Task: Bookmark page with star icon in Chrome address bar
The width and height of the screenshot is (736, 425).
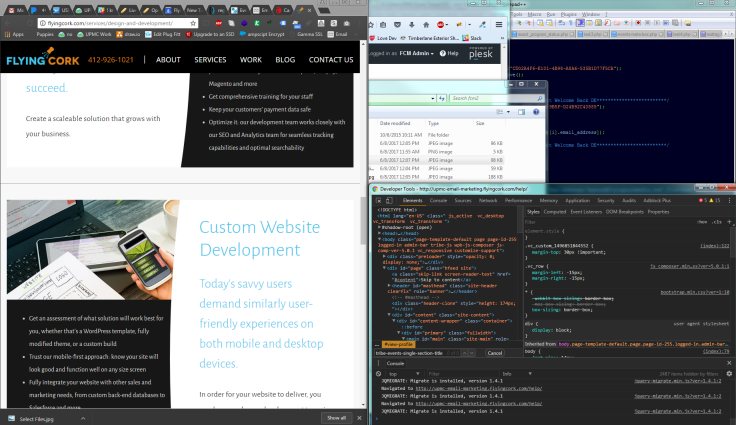Action: (x=193, y=23)
